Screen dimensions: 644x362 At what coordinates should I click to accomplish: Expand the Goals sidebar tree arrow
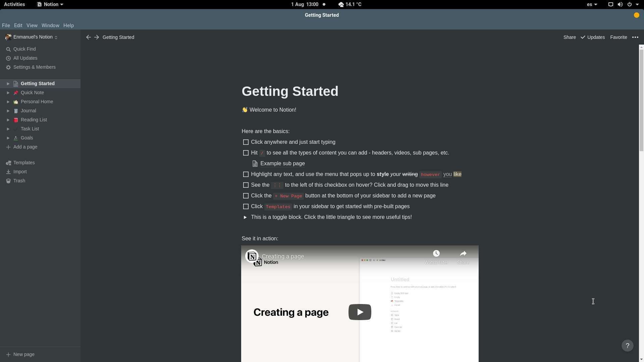[x=8, y=138]
